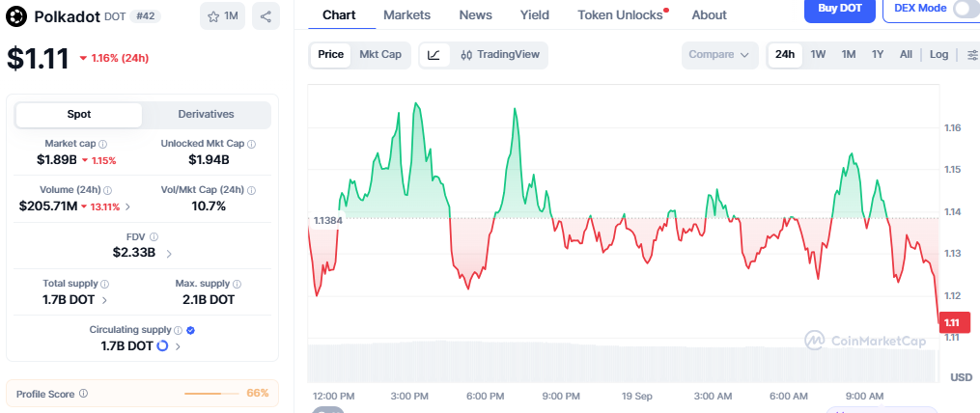
Task: Click the Buy DOT button
Action: click(x=840, y=9)
